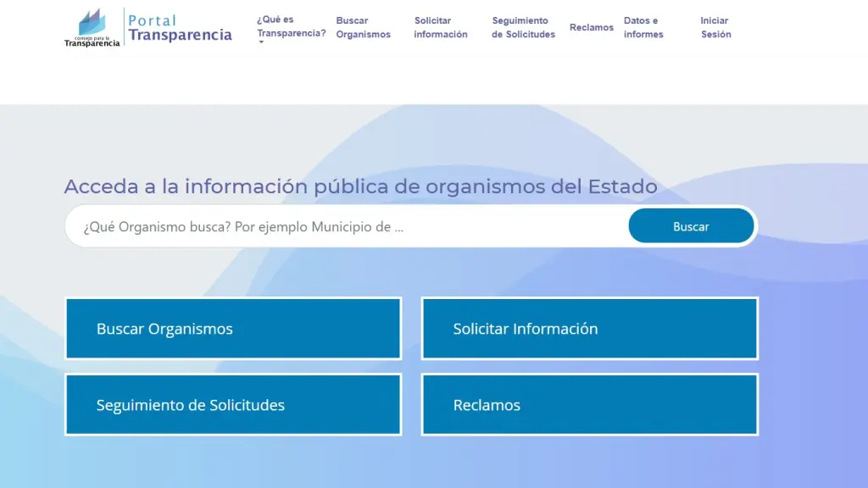The image size is (868, 488).
Task: Click Reclamos in the navigation bar
Action: 591,26
